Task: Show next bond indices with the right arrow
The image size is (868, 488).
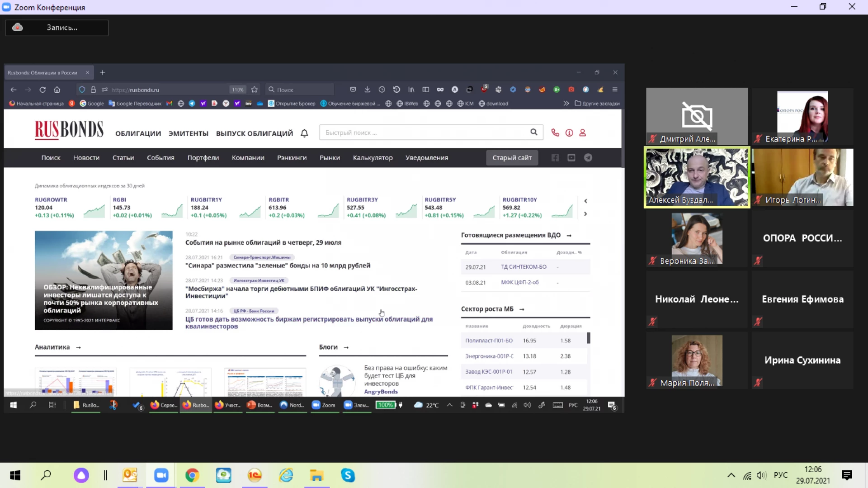Action: click(x=585, y=214)
